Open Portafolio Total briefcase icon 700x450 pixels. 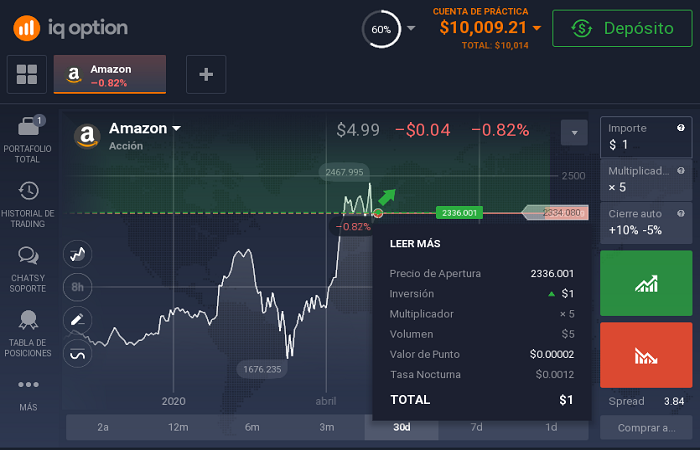point(28,126)
